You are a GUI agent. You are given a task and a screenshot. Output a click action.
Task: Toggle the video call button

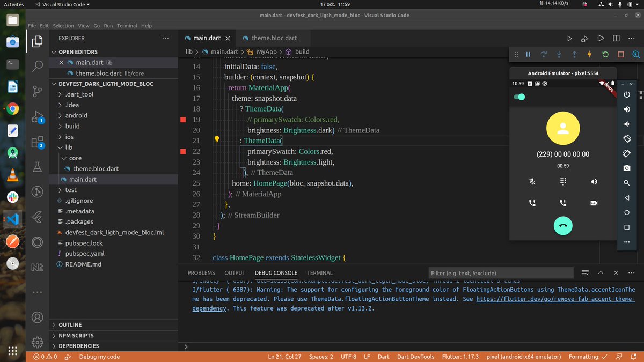point(594,203)
